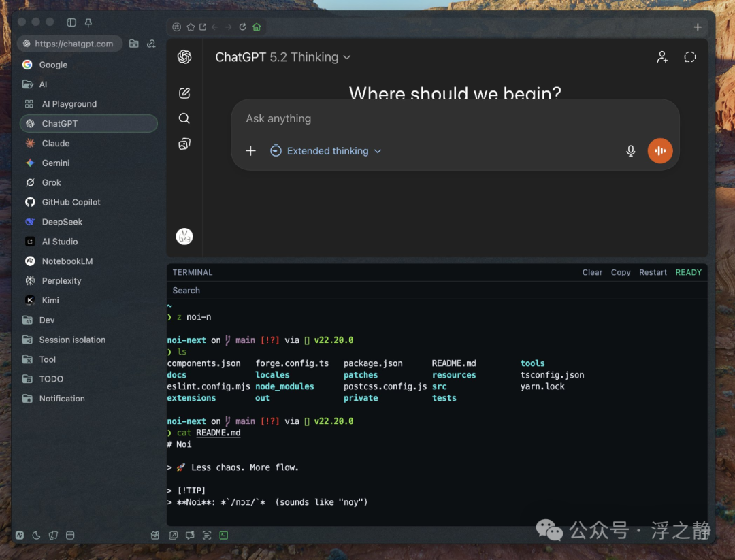Open the user profile avatar
Image resolution: width=735 pixels, height=560 pixels.
coord(184,236)
